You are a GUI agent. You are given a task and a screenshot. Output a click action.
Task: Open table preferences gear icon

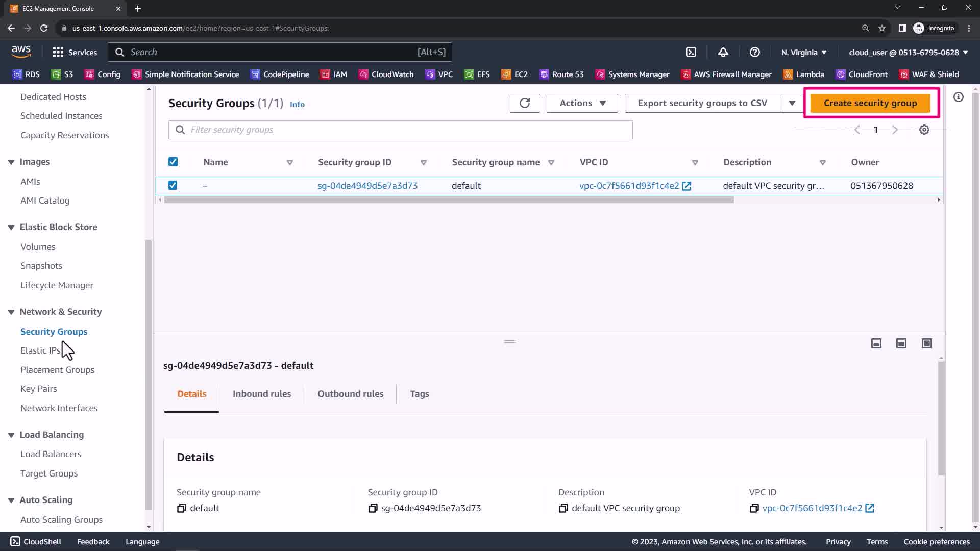click(924, 130)
